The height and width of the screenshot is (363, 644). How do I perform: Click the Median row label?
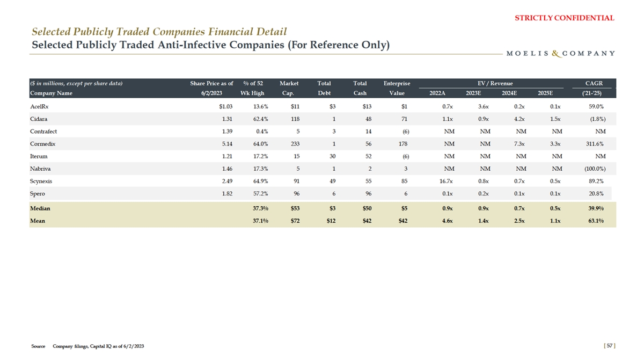41,208
